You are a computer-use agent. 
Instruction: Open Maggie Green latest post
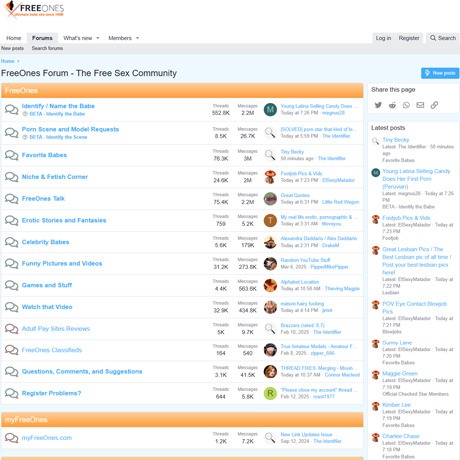pyautogui.click(x=400, y=374)
